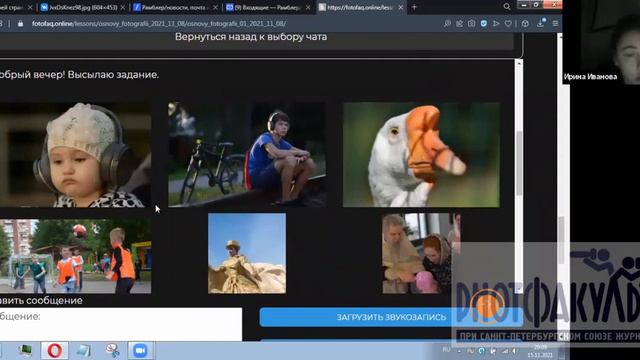Close the Входящие — Рамблер tab
Screen dimensions: 640x360
[x=308, y=7]
